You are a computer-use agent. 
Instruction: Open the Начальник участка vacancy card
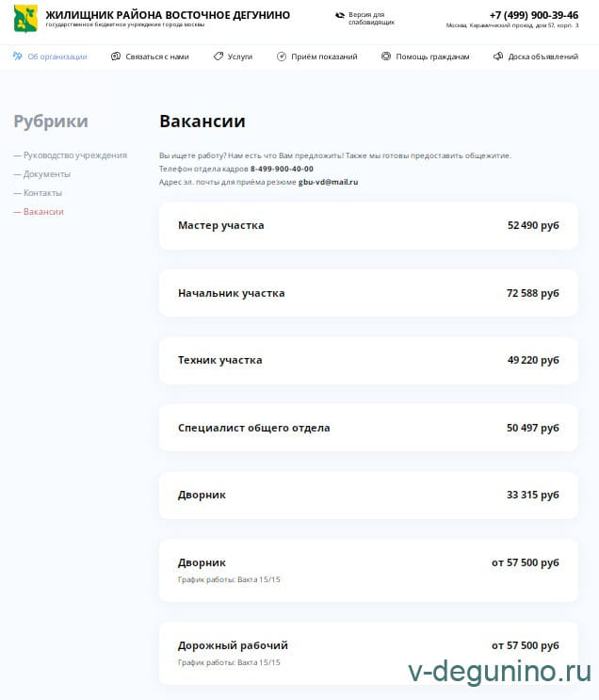[x=368, y=293]
